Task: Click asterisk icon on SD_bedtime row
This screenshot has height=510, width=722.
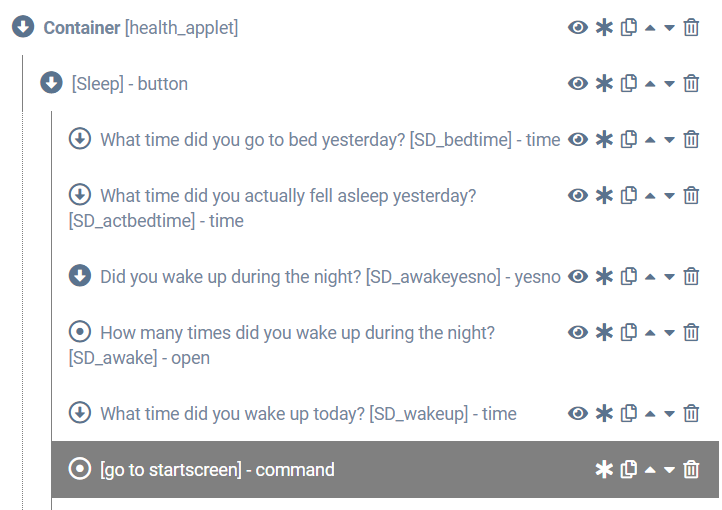Action: tap(604, 140)
